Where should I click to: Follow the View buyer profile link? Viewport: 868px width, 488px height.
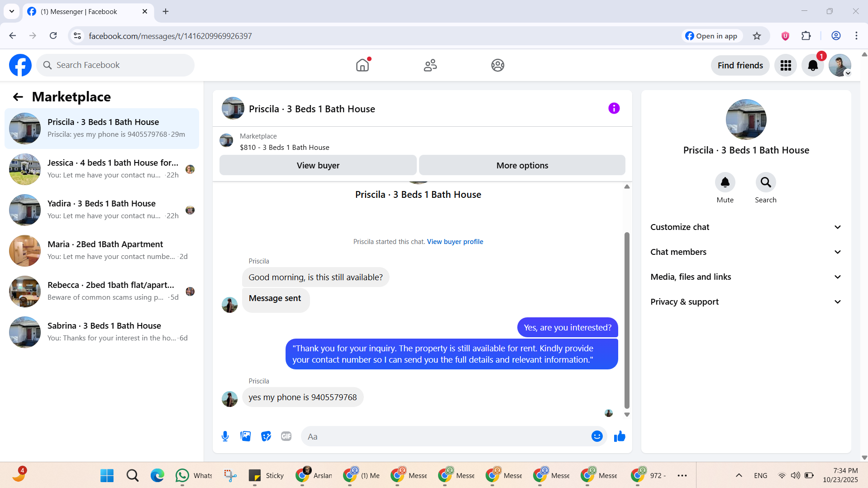pyautogui.click(x=455, y=242)
